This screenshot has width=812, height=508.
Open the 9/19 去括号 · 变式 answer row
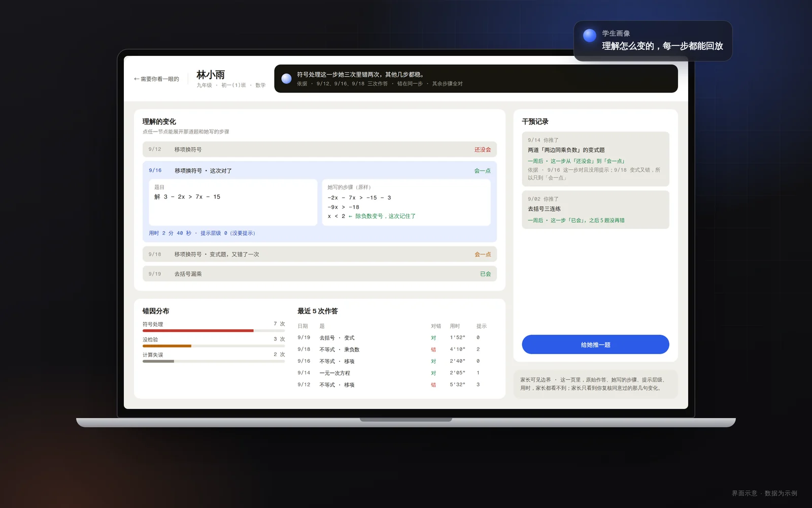pyautogui.click(x=397, y=338)
